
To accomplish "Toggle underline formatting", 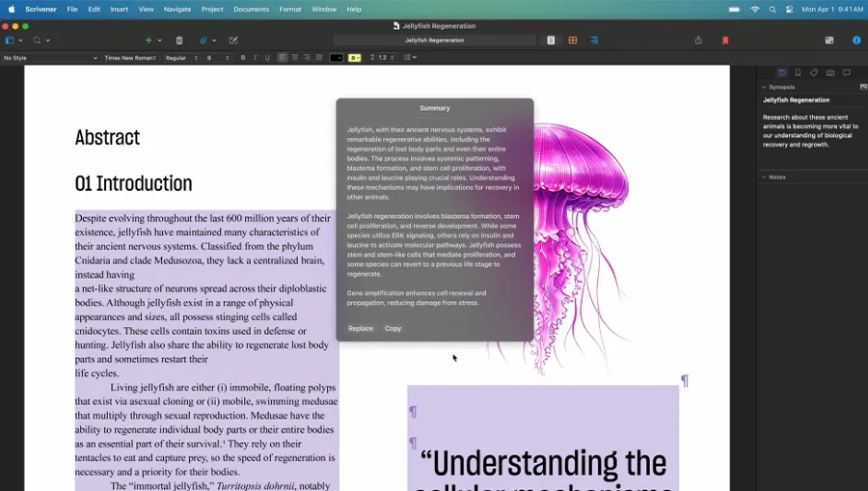I will coord(267,58).
